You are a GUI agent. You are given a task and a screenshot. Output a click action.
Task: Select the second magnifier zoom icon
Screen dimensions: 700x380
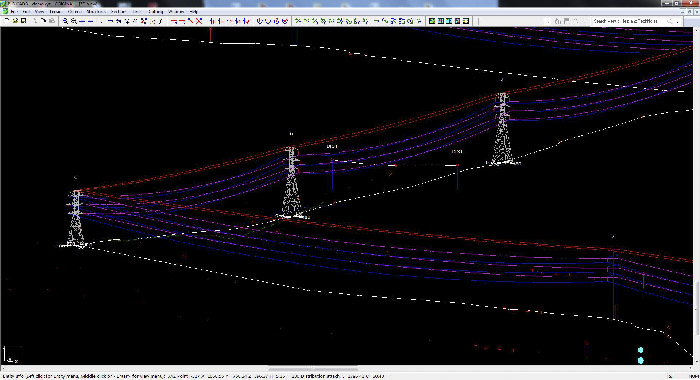tap(74, 21)
